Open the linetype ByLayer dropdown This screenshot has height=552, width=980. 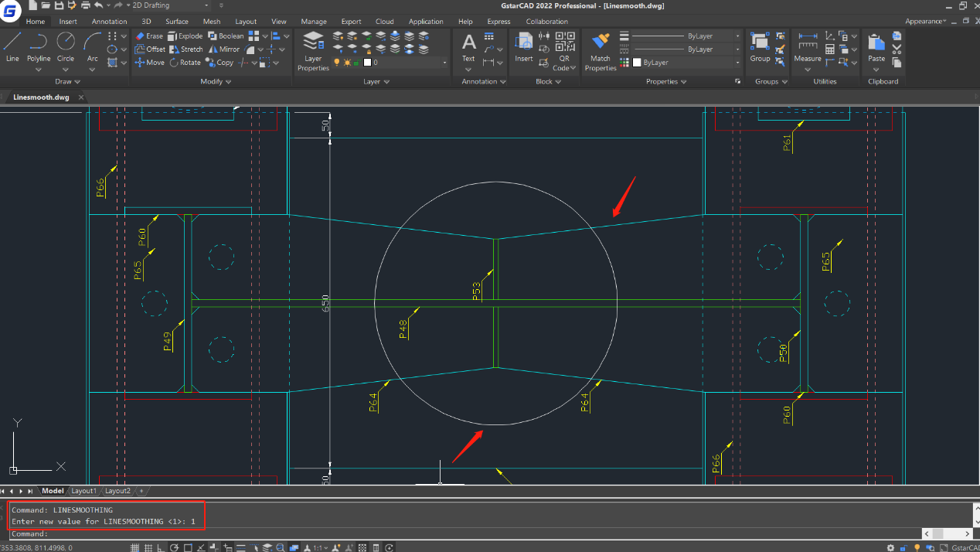pos(737,49)
